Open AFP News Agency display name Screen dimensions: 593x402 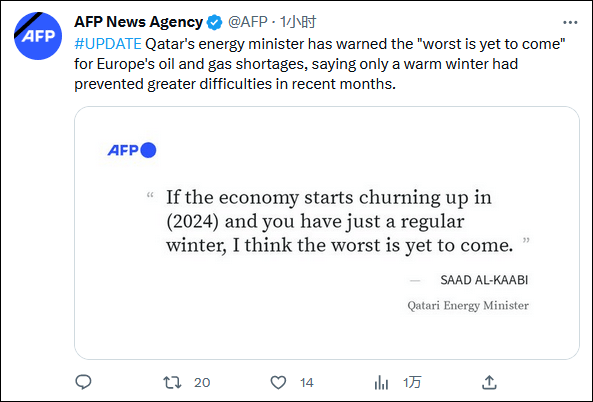(138, 22)
